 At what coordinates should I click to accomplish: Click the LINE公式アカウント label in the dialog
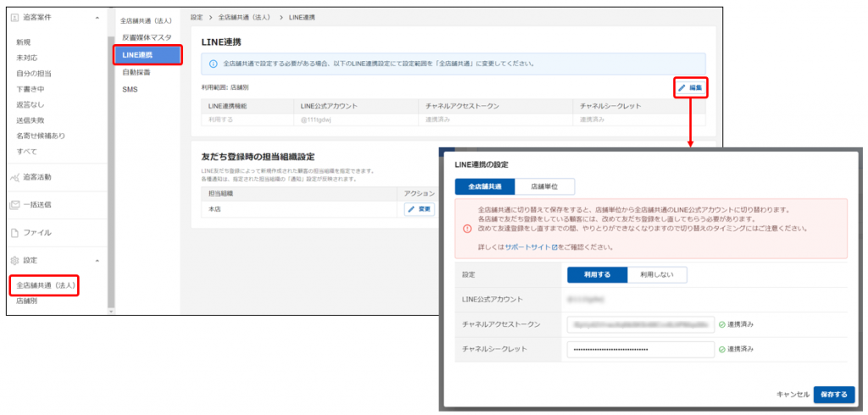pyautogui.click(x=492, y=300)
